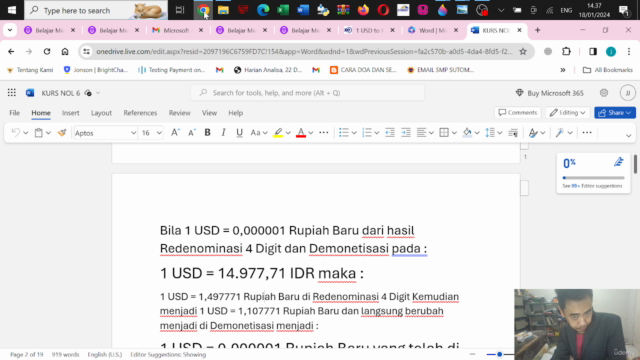Grow the font size
The width and height of the screenshot is (640, 360).
(175, 133)
